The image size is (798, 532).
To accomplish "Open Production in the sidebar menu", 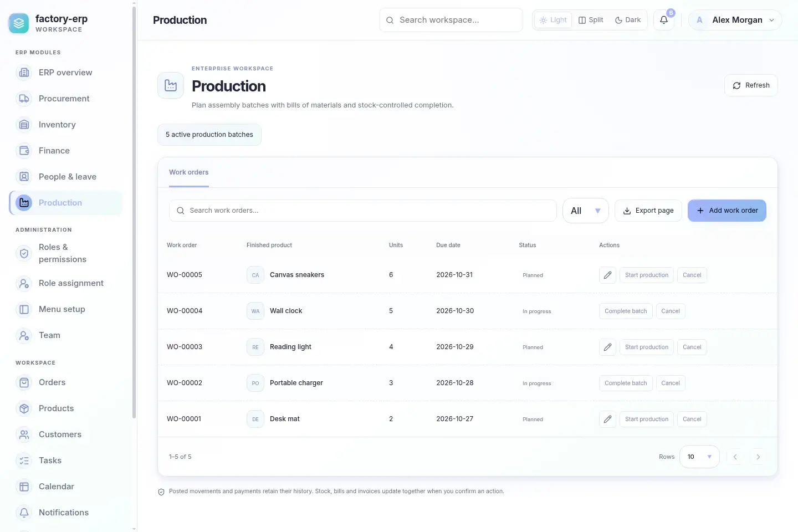I will tap(66, 203).
